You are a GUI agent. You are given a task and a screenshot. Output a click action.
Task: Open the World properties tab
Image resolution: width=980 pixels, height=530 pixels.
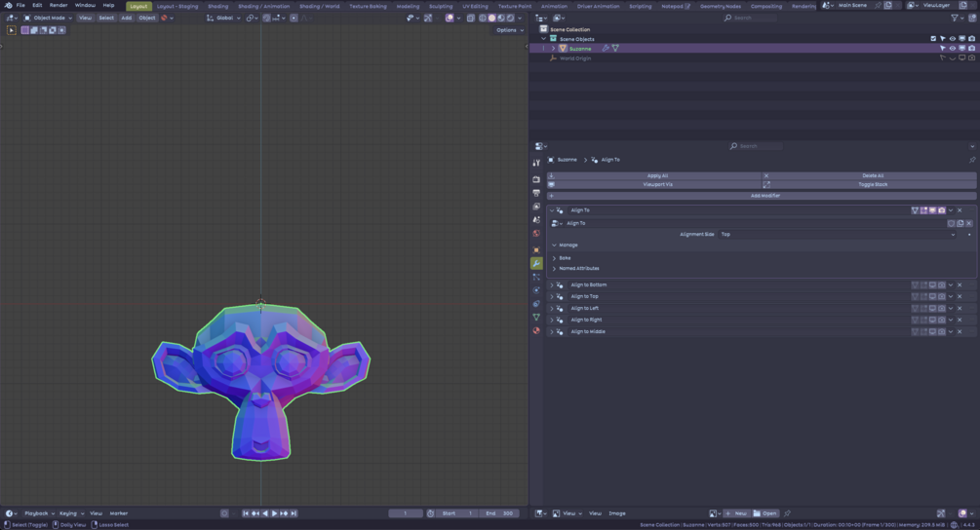point(536,233)
